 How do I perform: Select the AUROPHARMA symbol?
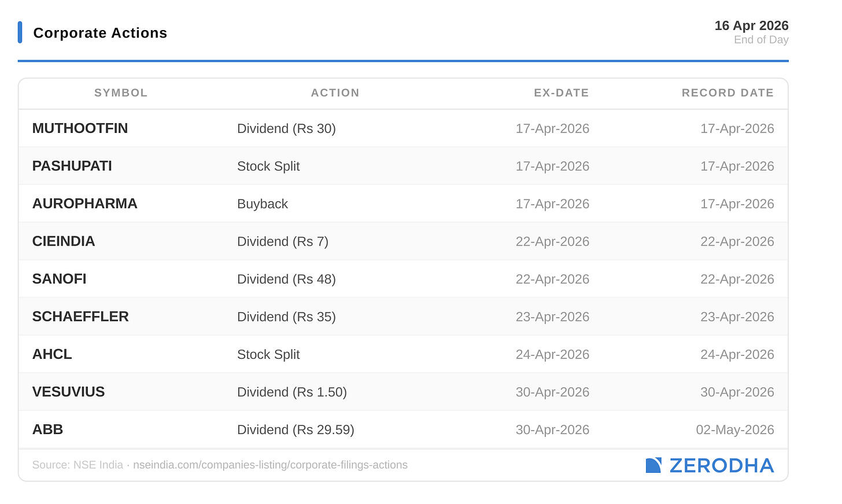85,203
